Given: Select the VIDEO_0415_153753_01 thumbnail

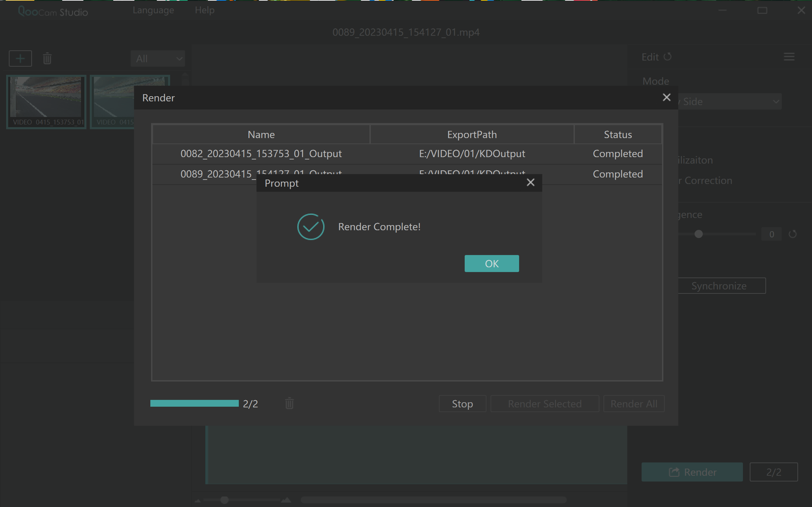Looking at the screenshot, I should pos(46,101).
